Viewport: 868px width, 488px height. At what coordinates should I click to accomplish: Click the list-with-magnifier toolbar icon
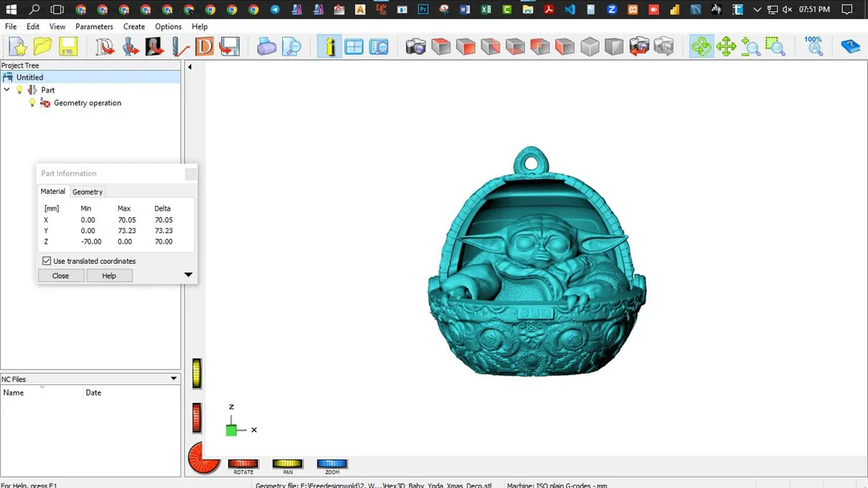click(379, 47)
